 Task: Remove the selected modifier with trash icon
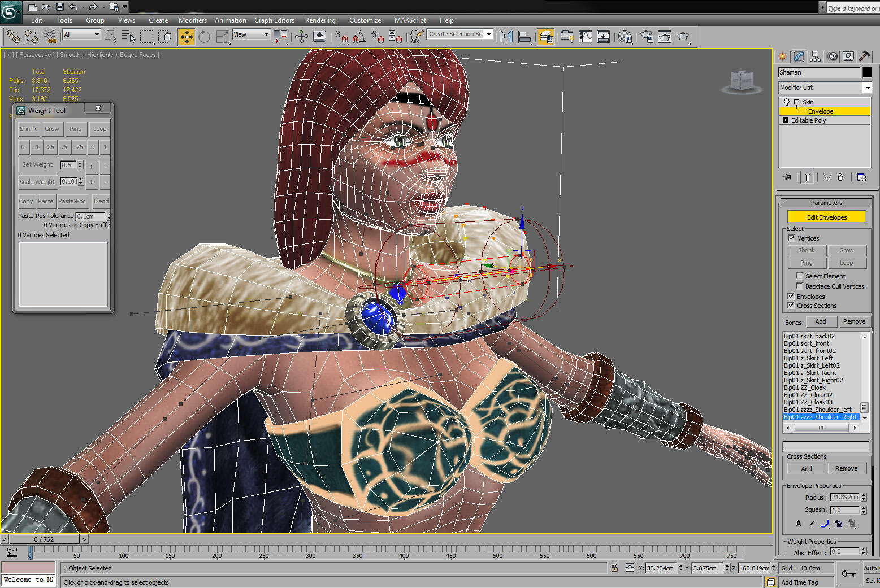coord(840,177)
